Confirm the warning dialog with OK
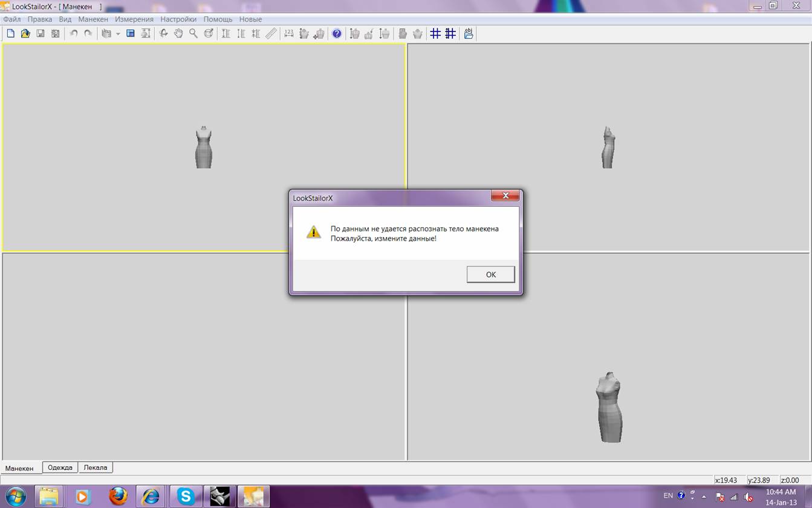The height and width of the screenshot is (508, 812). 491,275
